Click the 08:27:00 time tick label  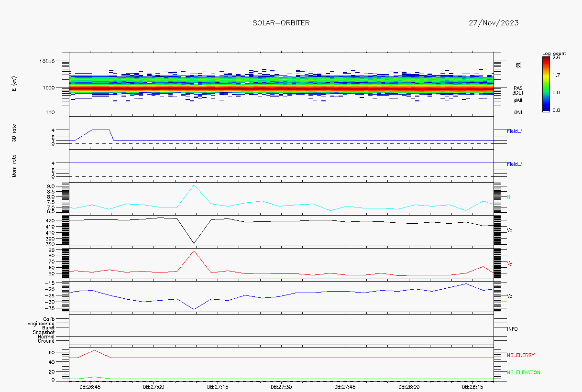tap(154, 386)
